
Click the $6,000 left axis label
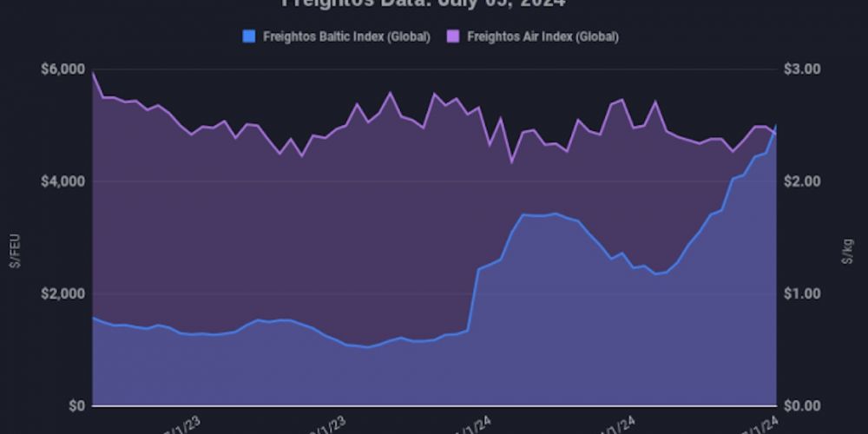(64, 69)
